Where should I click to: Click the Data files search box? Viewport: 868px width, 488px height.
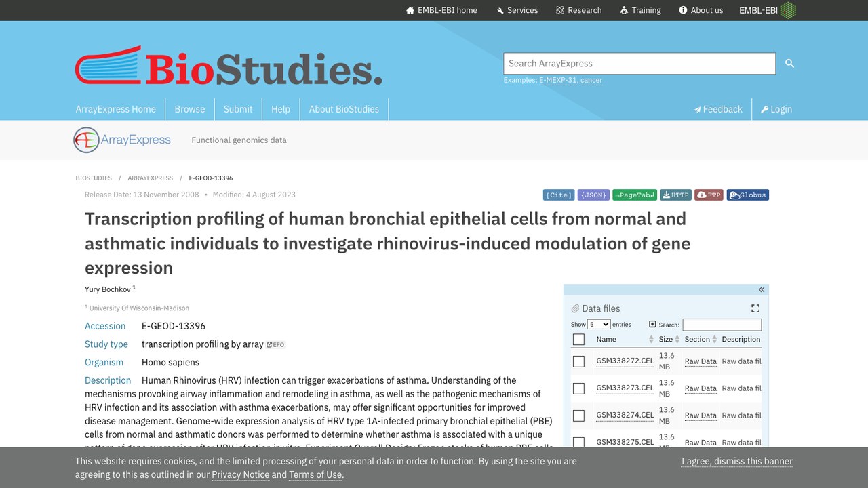click(722, 325)
